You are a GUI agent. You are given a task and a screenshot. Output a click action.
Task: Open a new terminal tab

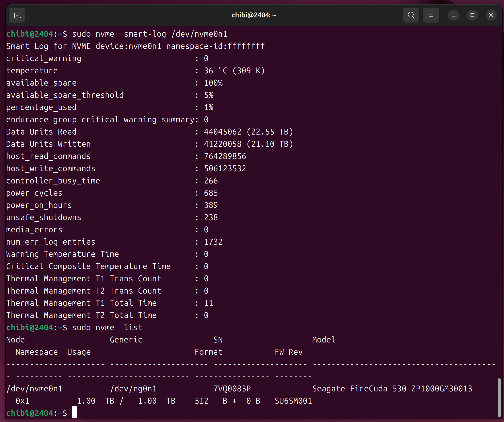click(x=17, y=15)
